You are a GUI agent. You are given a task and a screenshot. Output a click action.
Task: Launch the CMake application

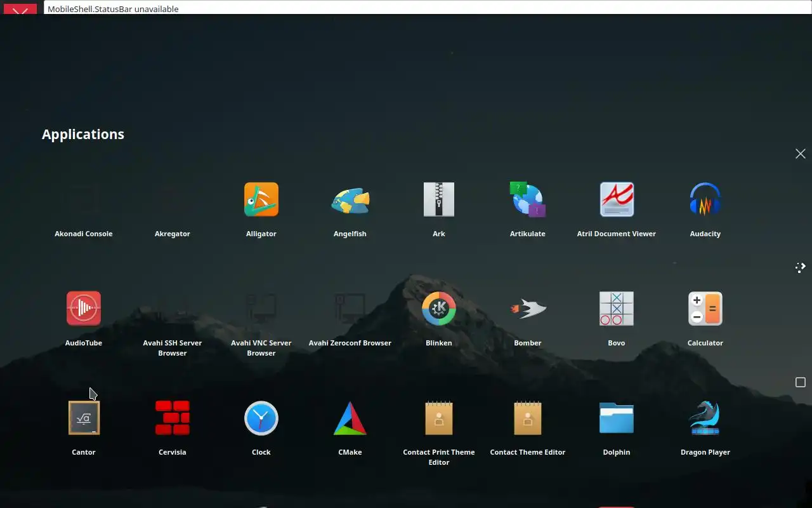point(350,418)
